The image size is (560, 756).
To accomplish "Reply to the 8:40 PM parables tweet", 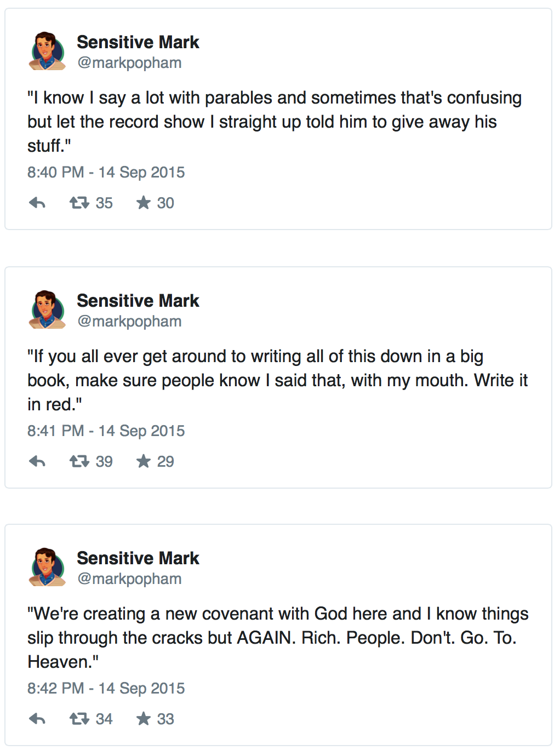I will pyautogui.click(x=37, y=203).
